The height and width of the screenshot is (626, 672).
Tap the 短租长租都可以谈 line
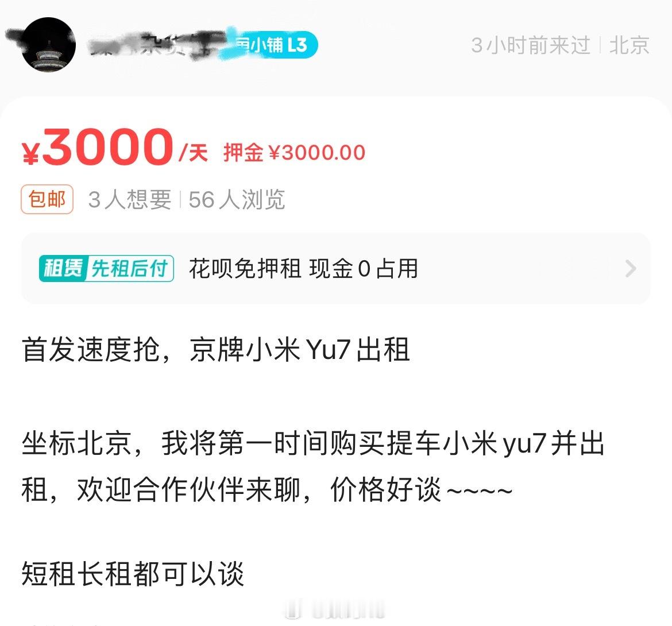point(133,574)
